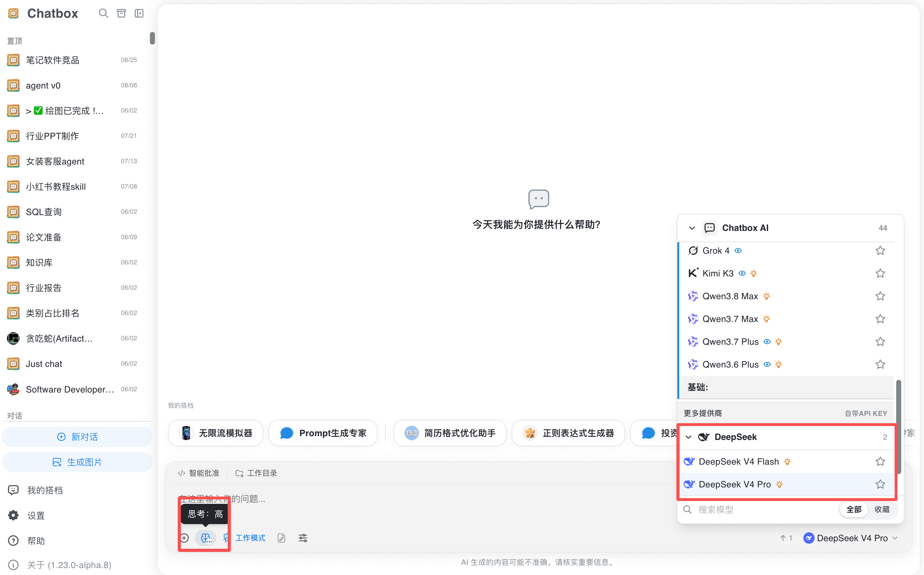Choose the Prompt生成专家 partner
The image size is (924, 575).
click(323, 433)
